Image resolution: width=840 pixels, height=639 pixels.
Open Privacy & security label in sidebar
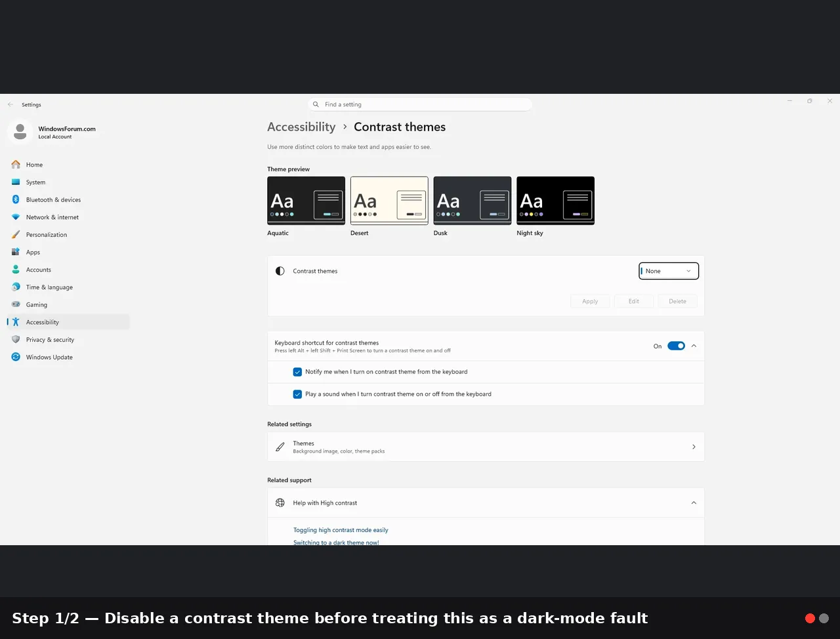pos(50,340)
